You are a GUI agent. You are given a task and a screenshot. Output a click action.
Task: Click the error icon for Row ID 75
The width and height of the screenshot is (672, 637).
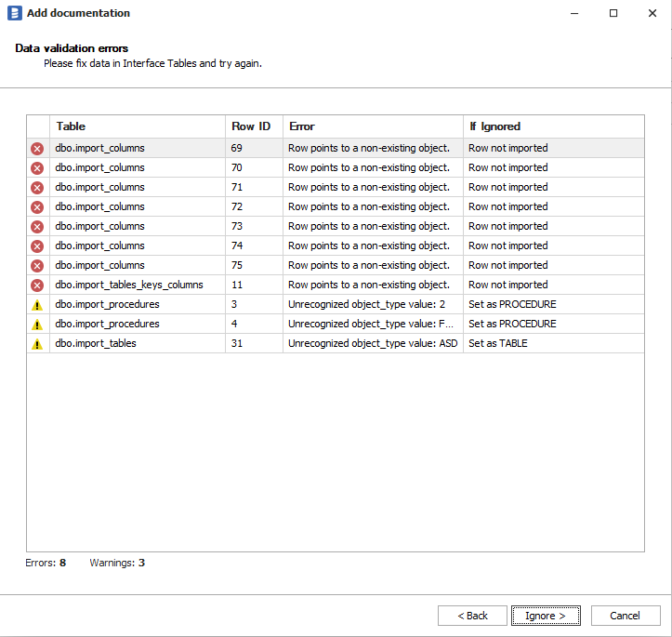(x=37, y=266)
